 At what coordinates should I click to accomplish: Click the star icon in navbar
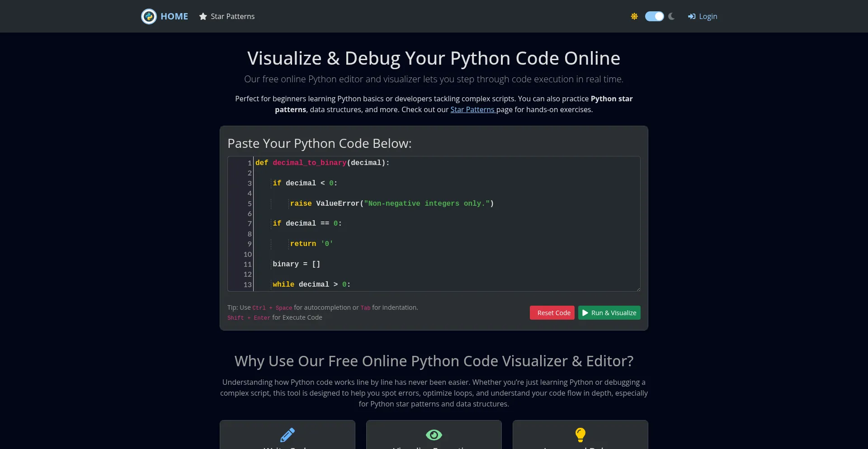tap(203, 16)
